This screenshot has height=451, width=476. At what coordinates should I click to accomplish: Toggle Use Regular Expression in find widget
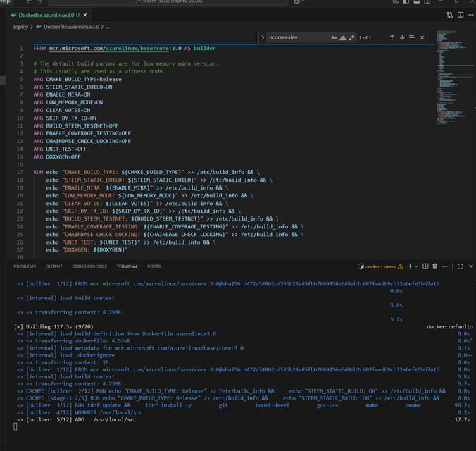(x=351, y=37)
